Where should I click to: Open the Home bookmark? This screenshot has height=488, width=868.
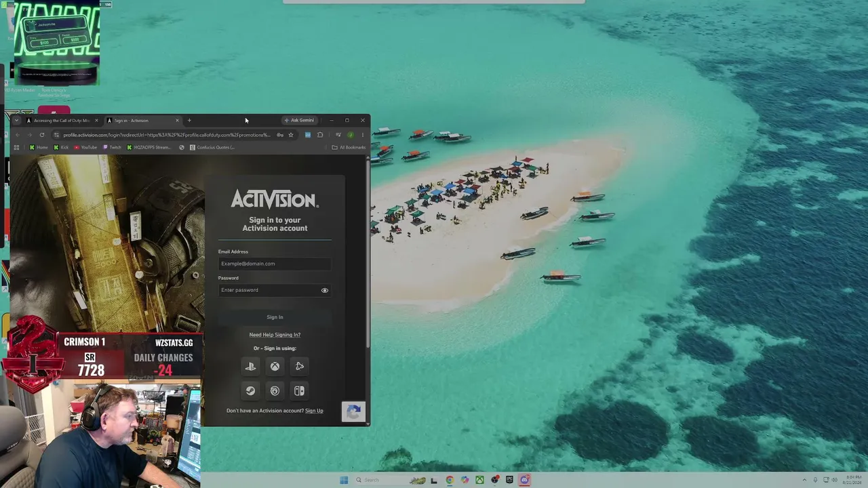(x=39, y=148)
